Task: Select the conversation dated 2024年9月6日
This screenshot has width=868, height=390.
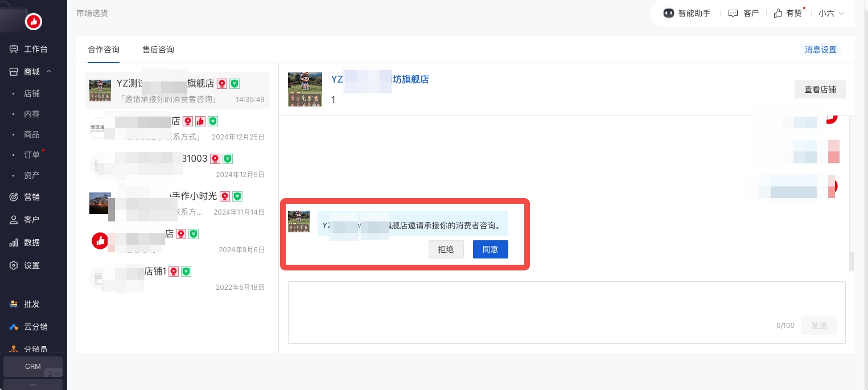Action: [x=177, y=241]
